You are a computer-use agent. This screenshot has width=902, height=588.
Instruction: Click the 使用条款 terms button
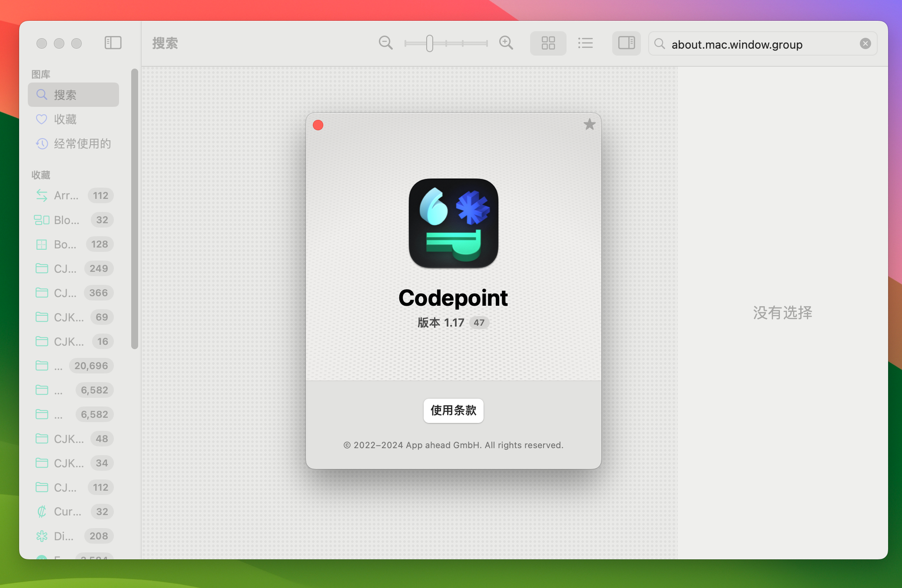point(454,410)
